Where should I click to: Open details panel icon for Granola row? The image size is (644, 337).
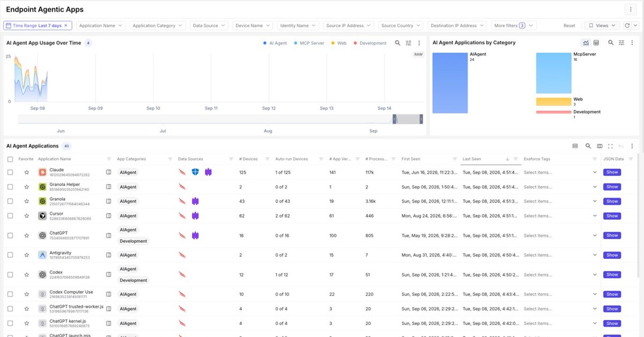[108, 201]
